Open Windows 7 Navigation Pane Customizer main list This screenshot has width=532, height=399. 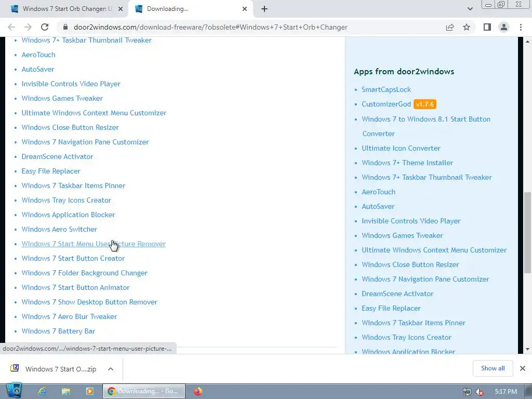click(85, 142)
